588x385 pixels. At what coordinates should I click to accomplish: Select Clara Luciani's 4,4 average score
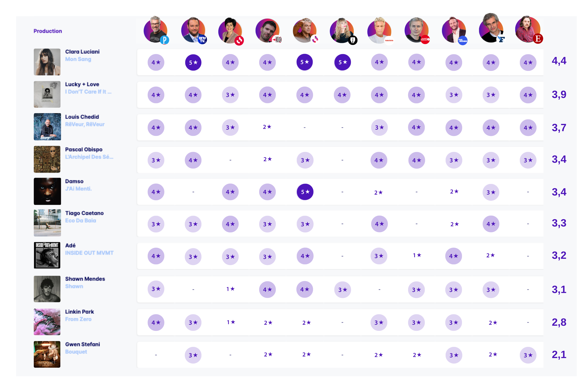point(559,61)
